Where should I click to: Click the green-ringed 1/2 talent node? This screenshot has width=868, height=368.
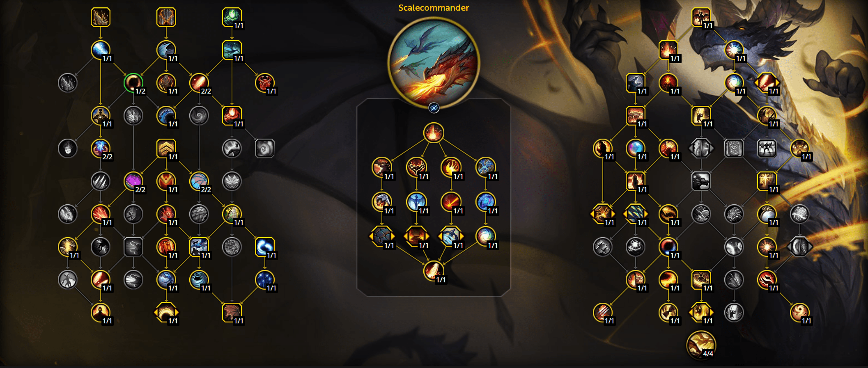pyautogui.click(x=133, y=83)
